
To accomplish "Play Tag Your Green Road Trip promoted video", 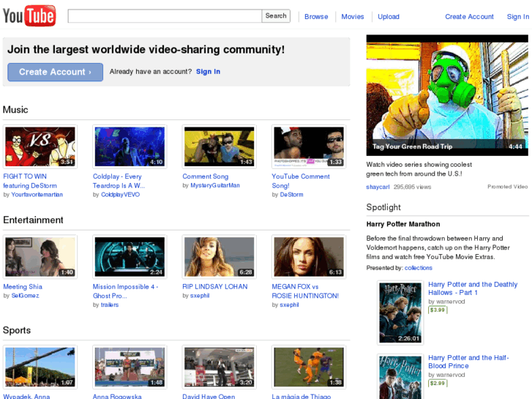I will 446,94.
